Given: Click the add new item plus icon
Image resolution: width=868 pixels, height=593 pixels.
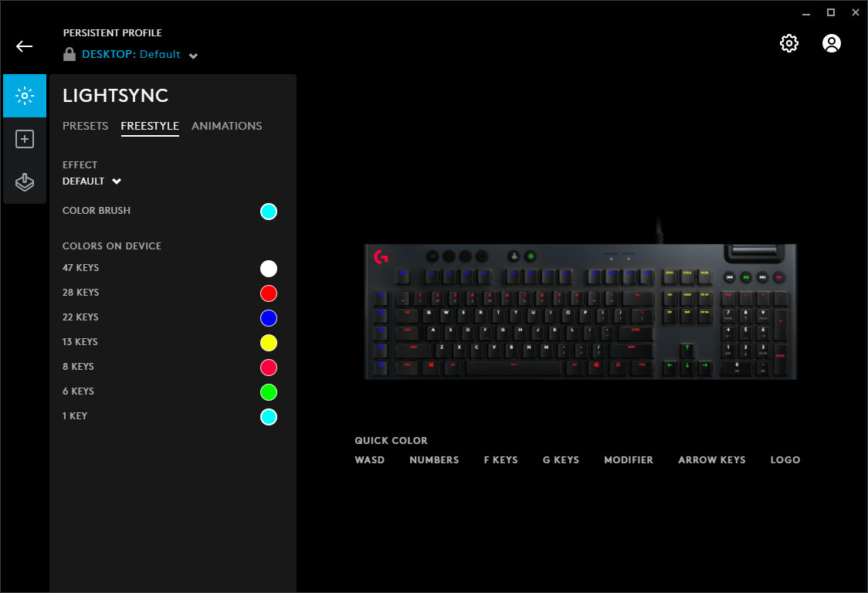Looking at the screenshot, I should click(24, 138).
